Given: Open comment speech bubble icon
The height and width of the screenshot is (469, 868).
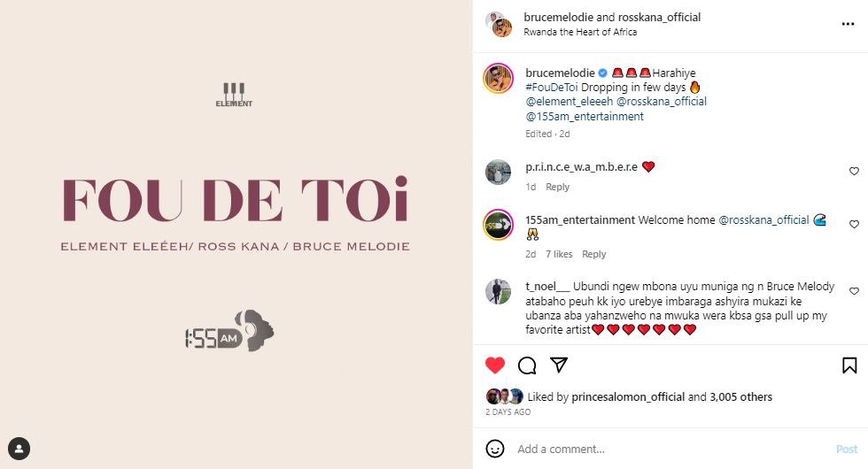Looking at the screenshot, I should [527, 365].
